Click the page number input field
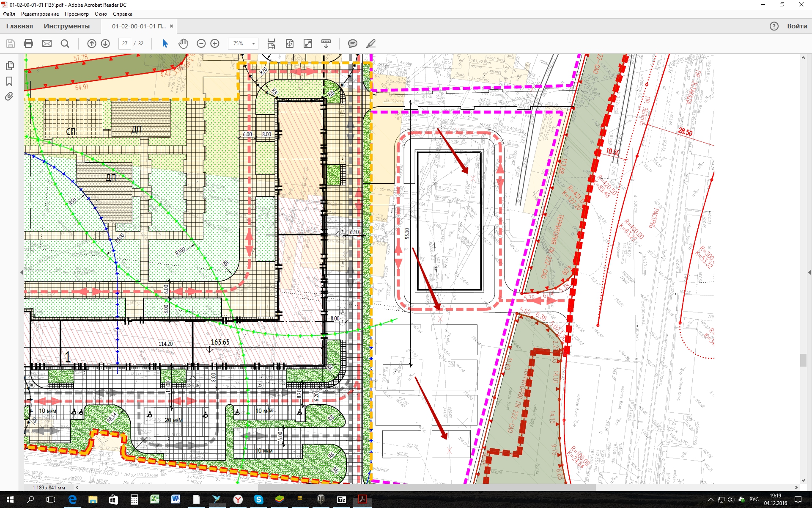 pos(124,44)
